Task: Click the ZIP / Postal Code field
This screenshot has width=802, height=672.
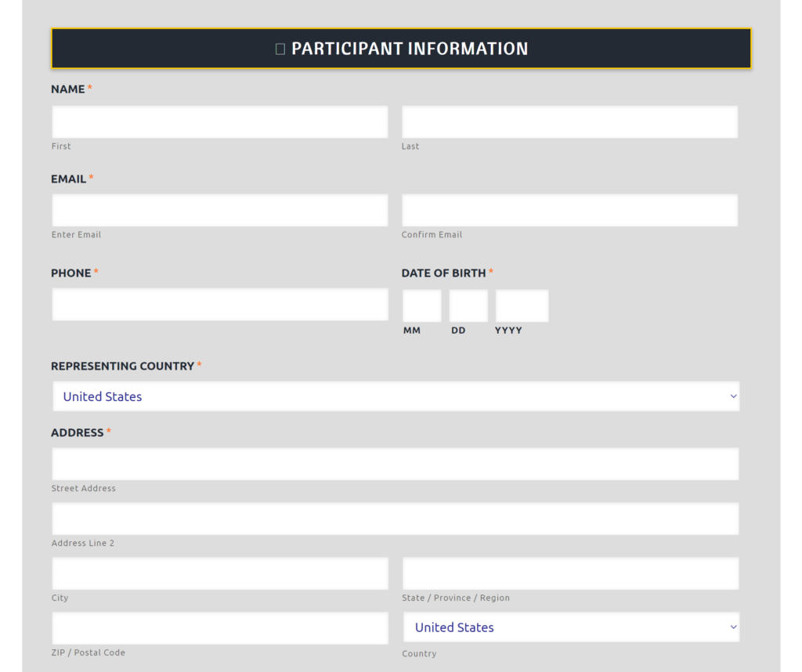Action: point(220,627)
